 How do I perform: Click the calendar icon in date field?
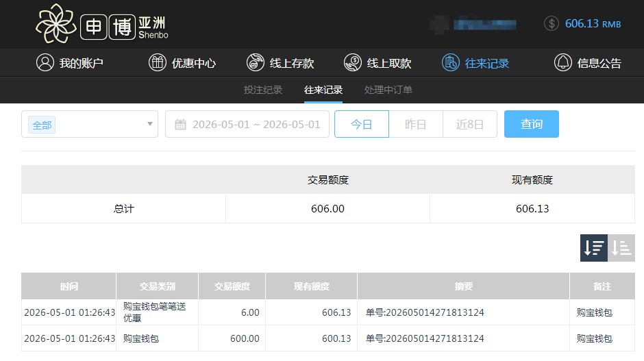(180, 125)
